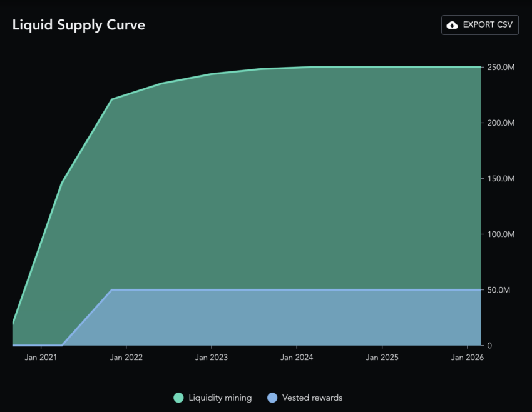Click the cloud download icon
This screenshot has width=532, height=412.
tap(452, 25)
